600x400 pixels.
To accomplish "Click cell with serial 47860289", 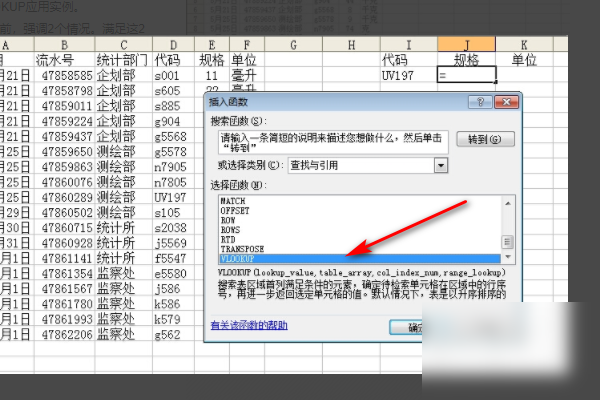I will click(x=64, y=197).
